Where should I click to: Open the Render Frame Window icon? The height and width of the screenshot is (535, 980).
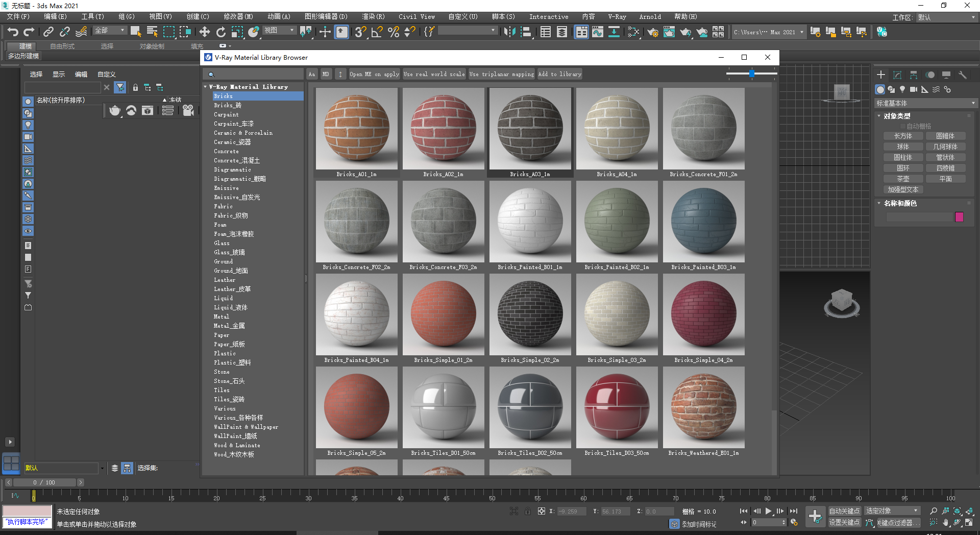coord(669,32)
